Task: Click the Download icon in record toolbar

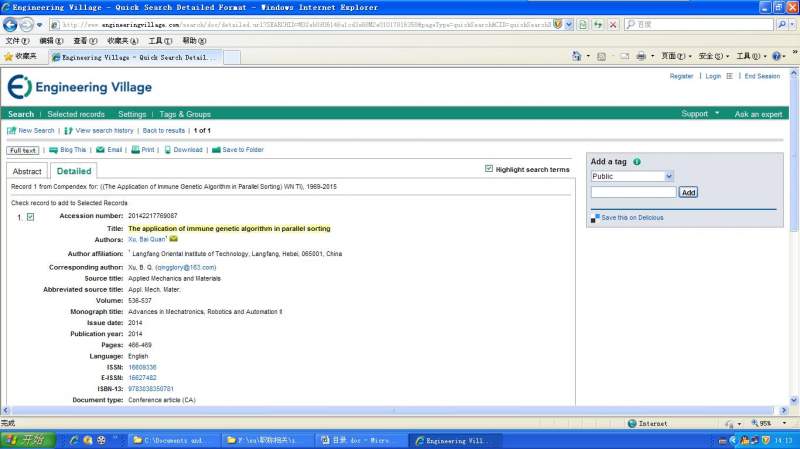Action: click(167, 150)
